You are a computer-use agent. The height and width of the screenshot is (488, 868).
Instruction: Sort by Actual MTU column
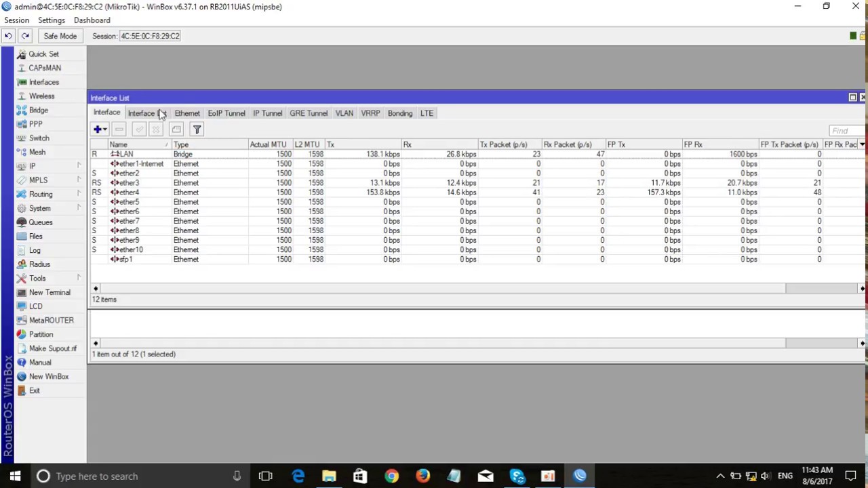pyautogui.click(x=270, y=144)
